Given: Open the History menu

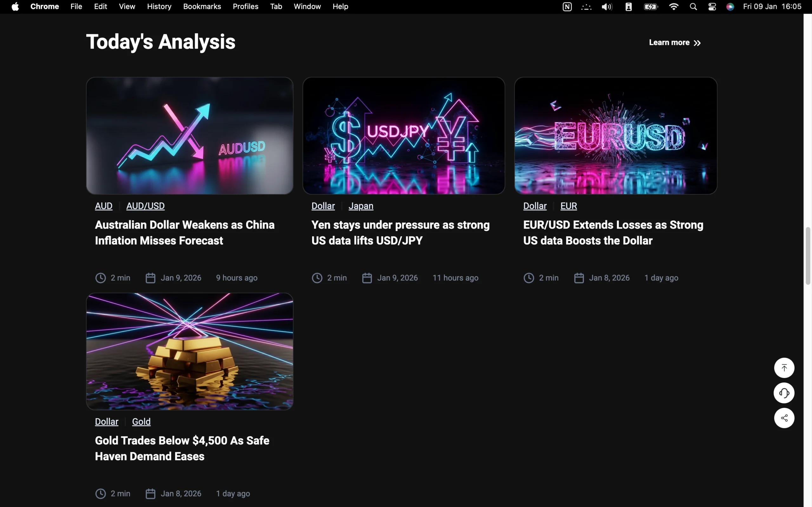Looking at the screenshot, I should (x=159, y=7).
